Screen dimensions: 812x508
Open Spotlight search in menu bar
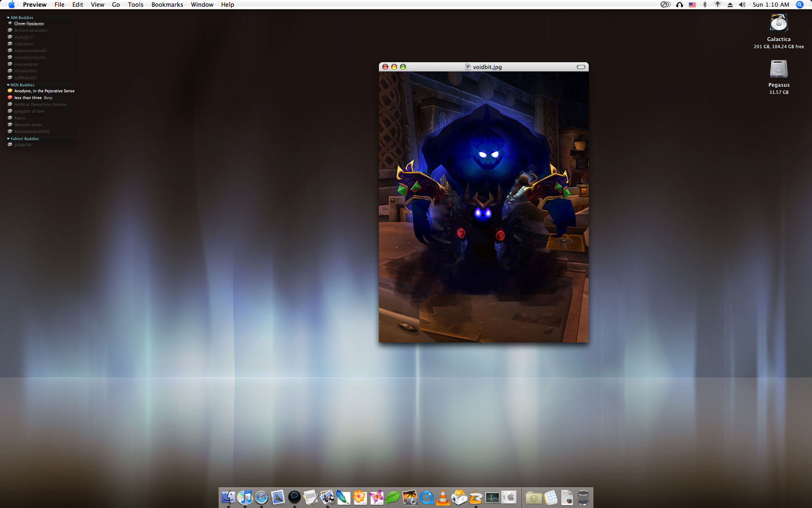799,5
